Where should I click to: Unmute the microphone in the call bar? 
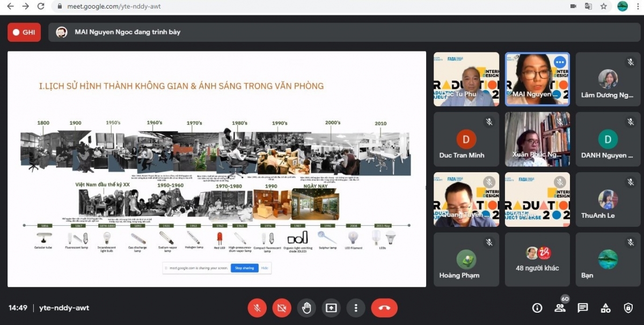pyautogui.click(x=257, y=308)
